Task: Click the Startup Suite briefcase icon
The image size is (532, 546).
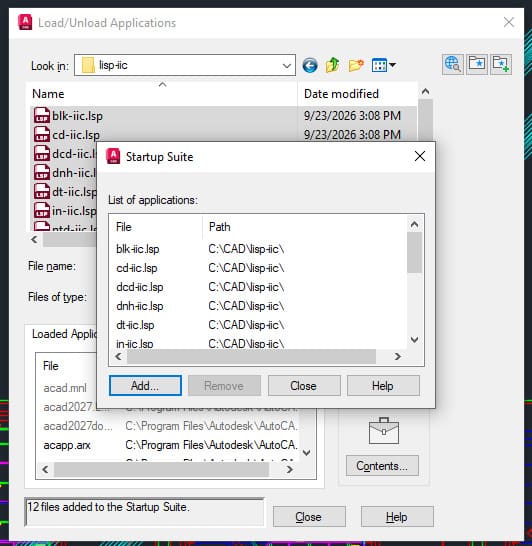Action: point(384,431)
